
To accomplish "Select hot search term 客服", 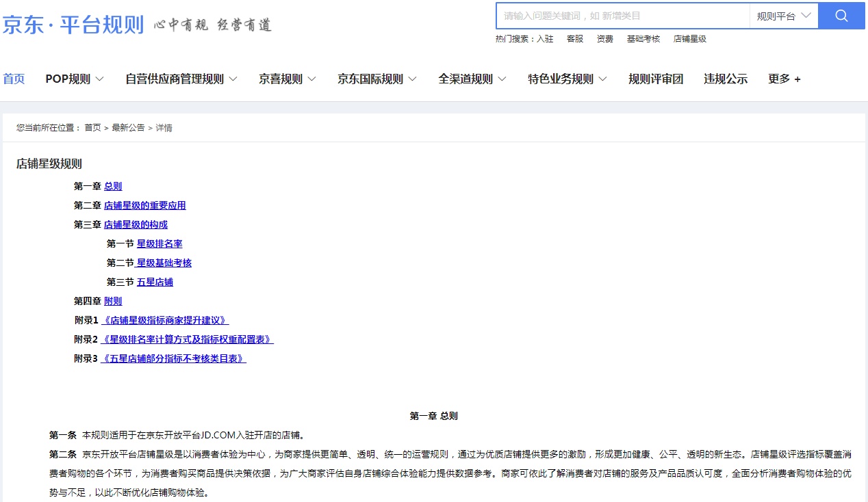I will pyautogui.click(x=575, y=39).
